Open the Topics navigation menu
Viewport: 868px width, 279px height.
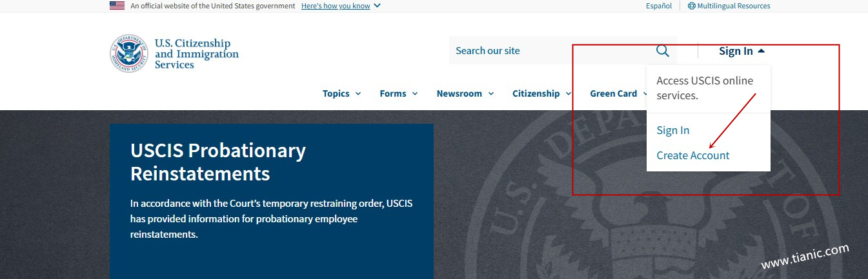click(x=342, y=93)
